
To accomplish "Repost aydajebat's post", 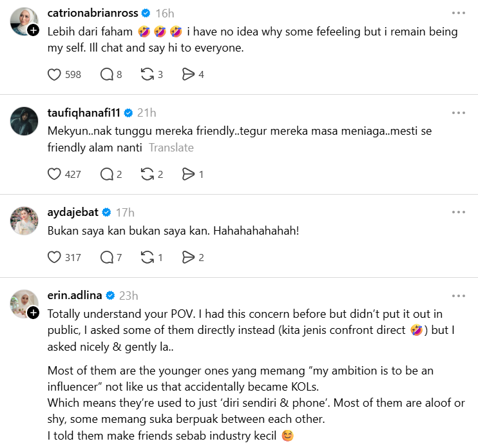I will (147, 258).
